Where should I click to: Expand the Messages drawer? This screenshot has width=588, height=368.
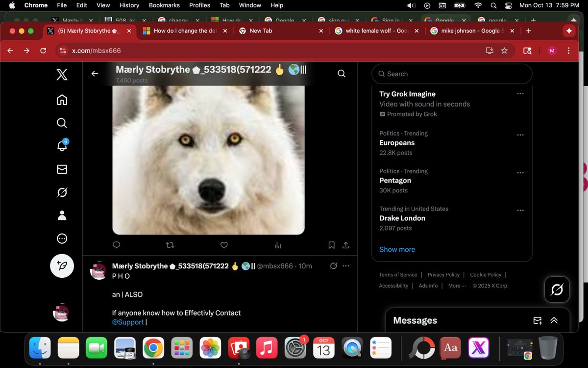tap(554, 320)
